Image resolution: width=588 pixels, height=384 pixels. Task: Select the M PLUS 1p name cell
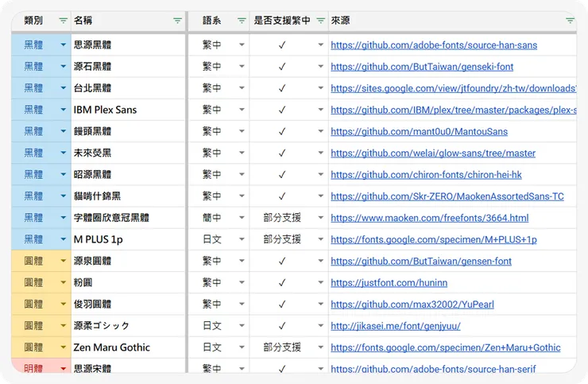tap(128, 239)
